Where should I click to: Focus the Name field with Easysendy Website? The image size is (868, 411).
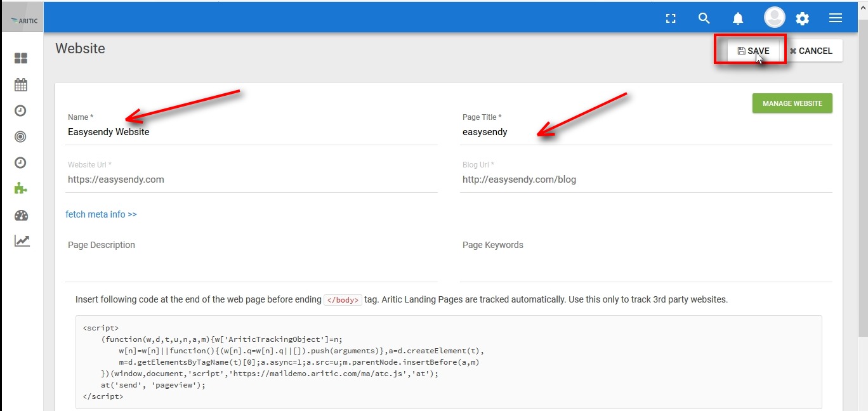[252, 132]
